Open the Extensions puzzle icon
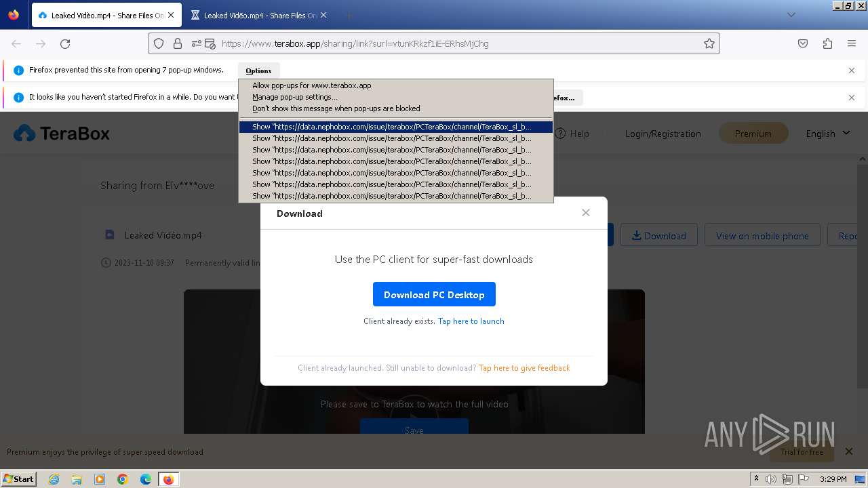The image size is (868, 488). (x=827, y=43)
